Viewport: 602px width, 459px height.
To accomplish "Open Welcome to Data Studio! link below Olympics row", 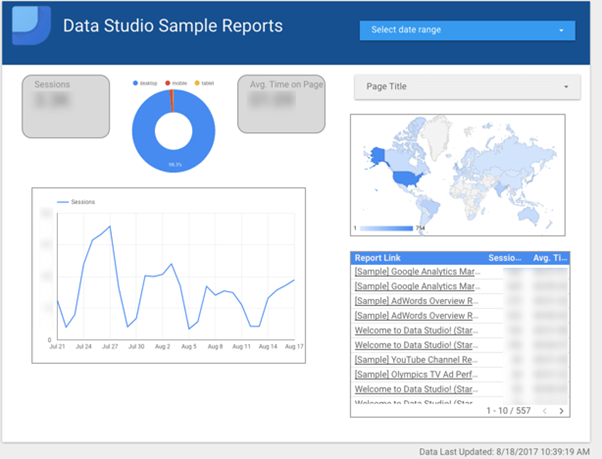I will [416, 389].
